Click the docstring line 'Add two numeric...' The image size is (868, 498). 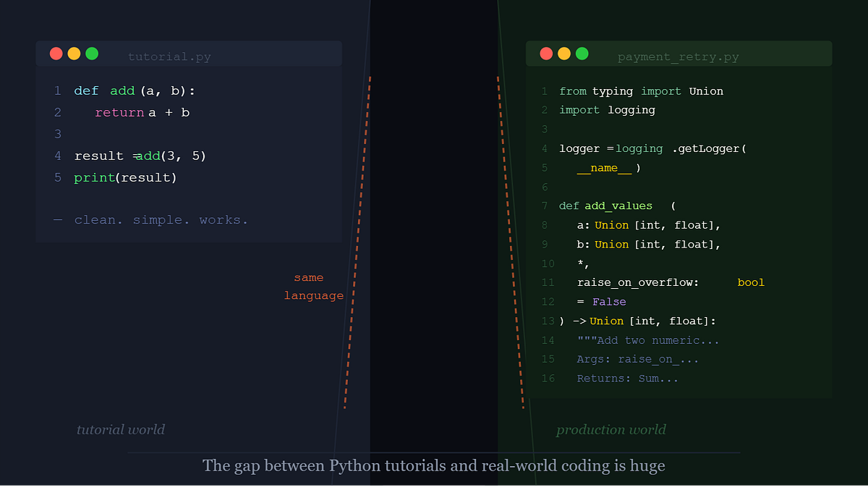point(648,340)
